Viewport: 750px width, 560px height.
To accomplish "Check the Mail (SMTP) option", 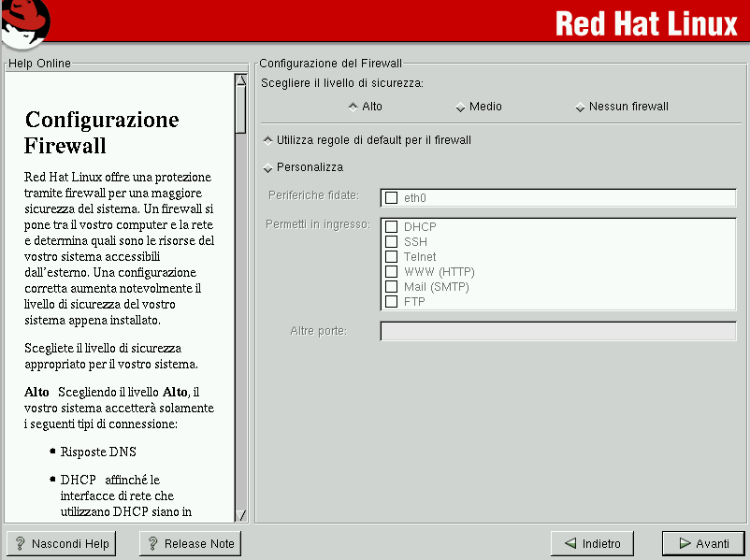I will [x=392, y=287].
